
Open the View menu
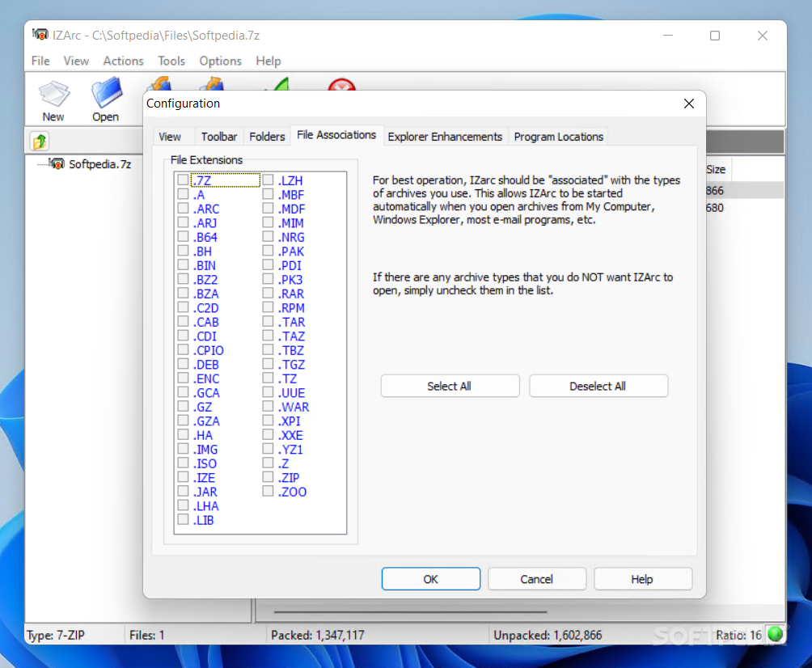click(76, 61)
